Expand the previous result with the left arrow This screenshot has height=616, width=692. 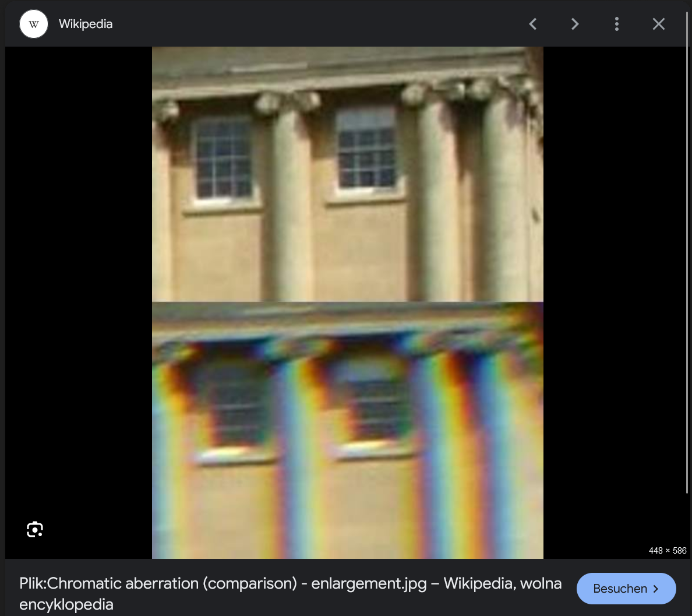tap(533, 24)
